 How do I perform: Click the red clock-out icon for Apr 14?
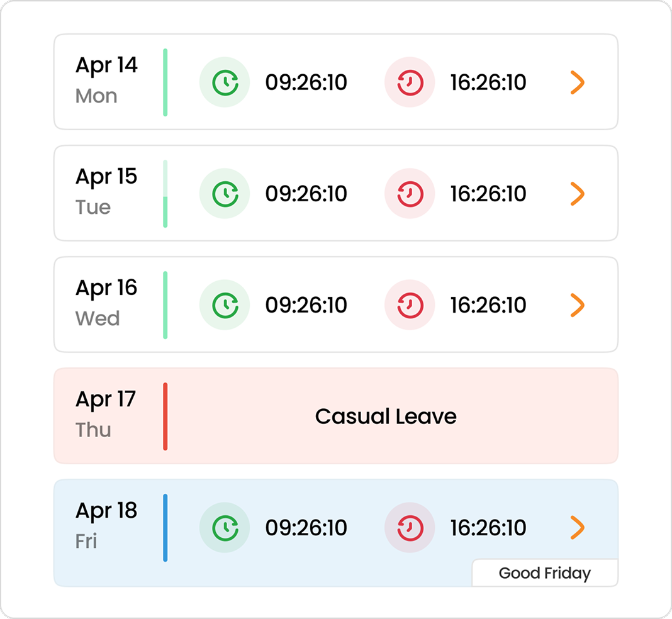(410, 82)
